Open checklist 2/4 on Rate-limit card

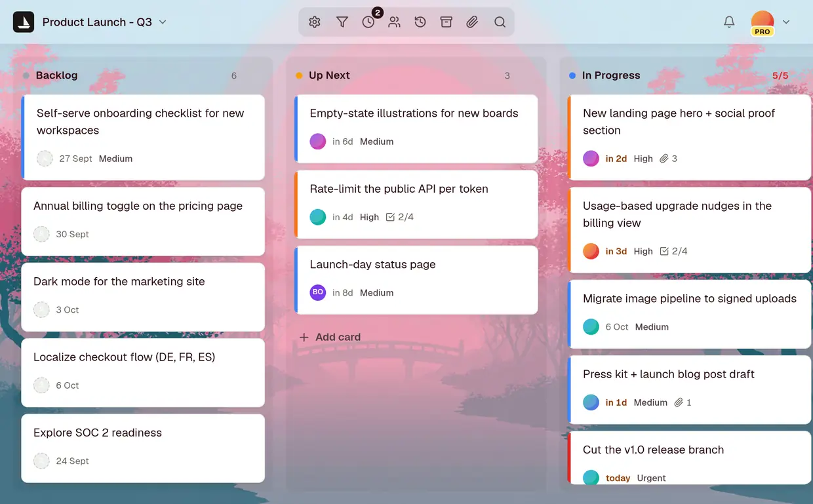(x=400, y=217)
